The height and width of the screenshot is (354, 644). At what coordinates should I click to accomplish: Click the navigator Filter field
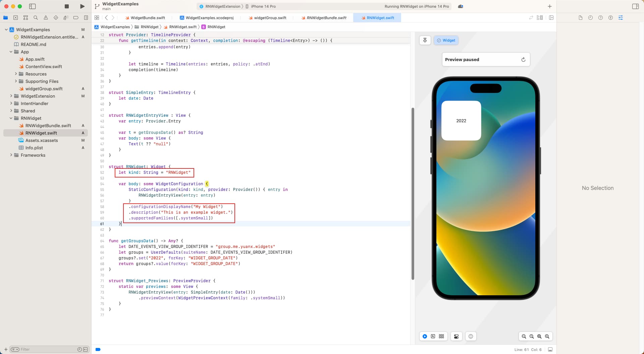[49, 349]
